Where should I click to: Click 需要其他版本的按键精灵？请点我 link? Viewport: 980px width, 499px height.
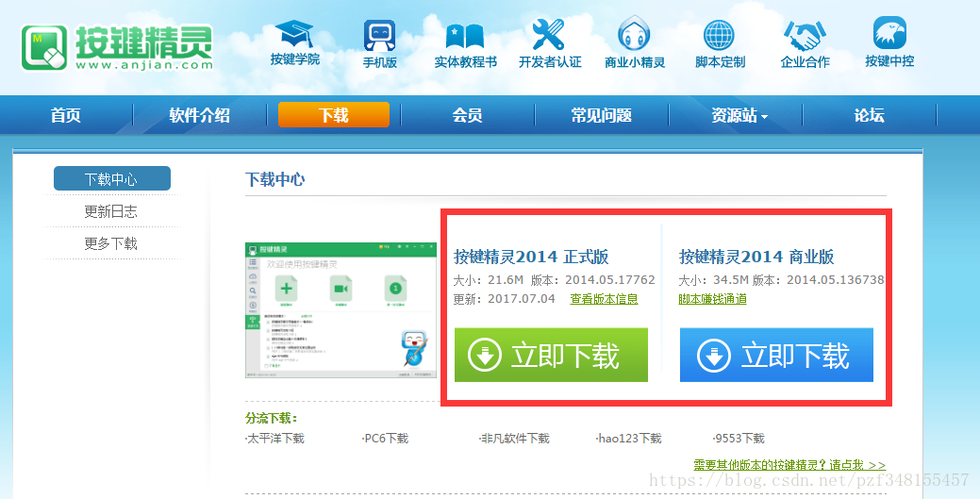click(x=789, y=465)
